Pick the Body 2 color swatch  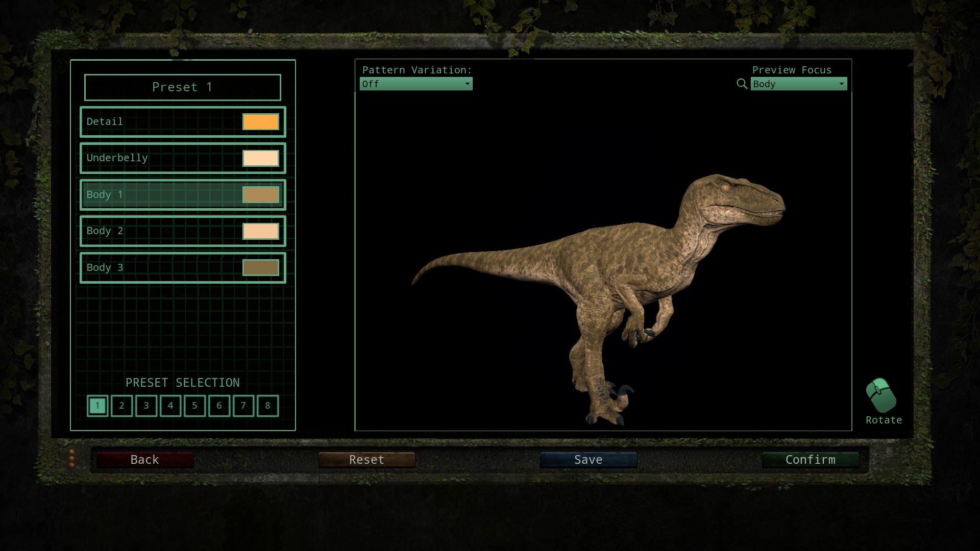[260, 231]
